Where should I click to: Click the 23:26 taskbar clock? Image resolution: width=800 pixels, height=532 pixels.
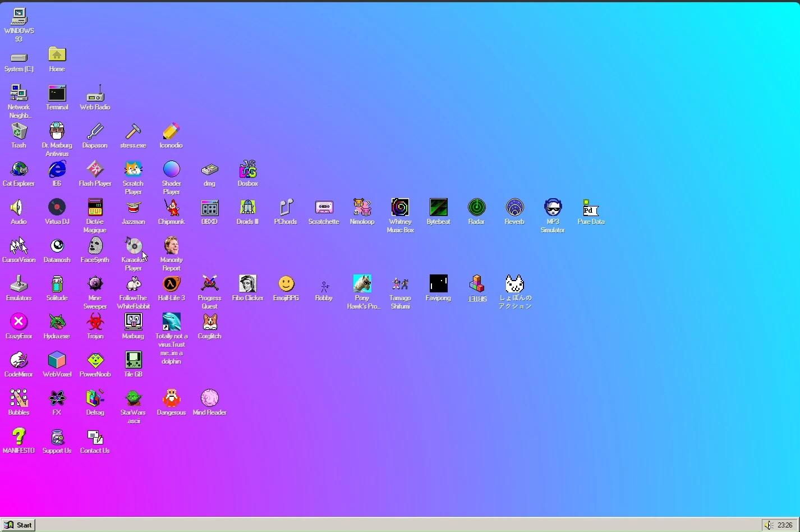785,525
